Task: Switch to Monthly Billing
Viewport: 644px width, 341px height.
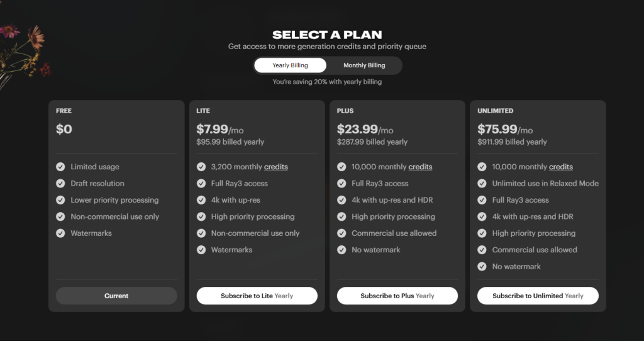Action: point(364,65)
